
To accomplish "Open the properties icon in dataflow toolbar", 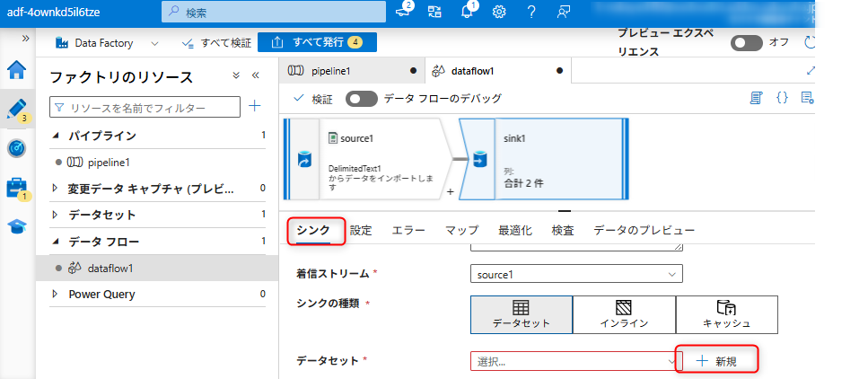I will coord(808,98).
